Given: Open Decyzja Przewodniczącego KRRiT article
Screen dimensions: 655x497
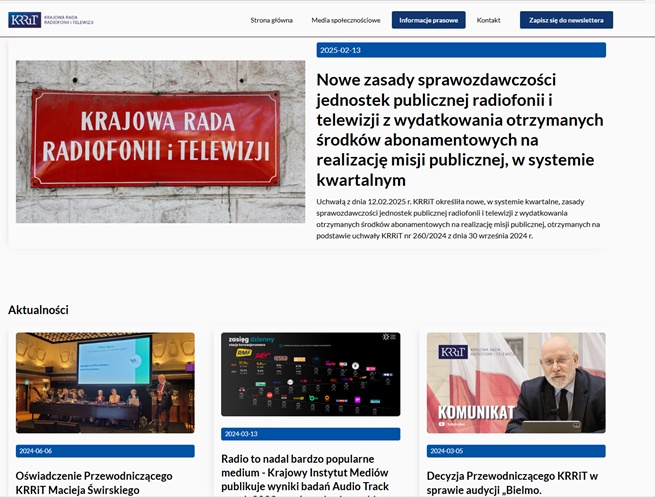Looking at the screenshot, I should pos(513,483).
